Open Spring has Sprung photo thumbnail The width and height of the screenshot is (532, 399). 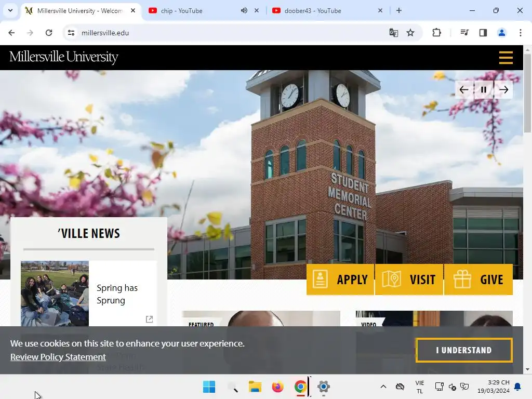point(55,294)
